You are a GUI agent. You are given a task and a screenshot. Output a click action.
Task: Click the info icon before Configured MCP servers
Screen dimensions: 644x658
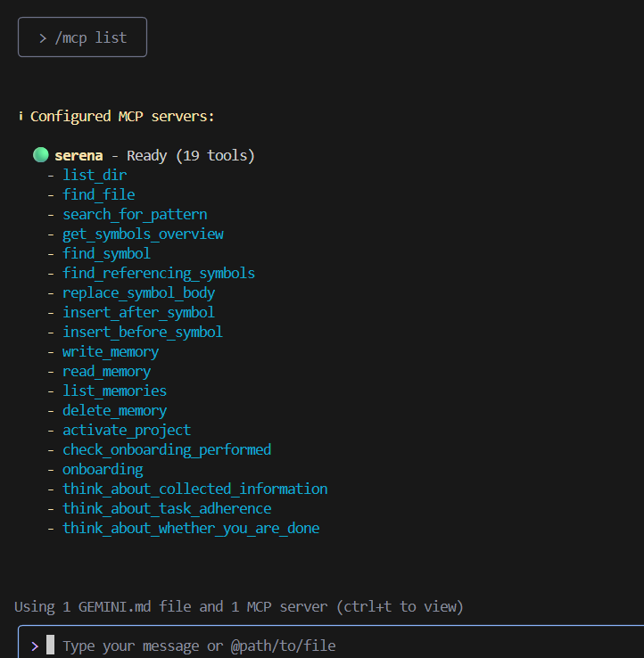(20, 117)
